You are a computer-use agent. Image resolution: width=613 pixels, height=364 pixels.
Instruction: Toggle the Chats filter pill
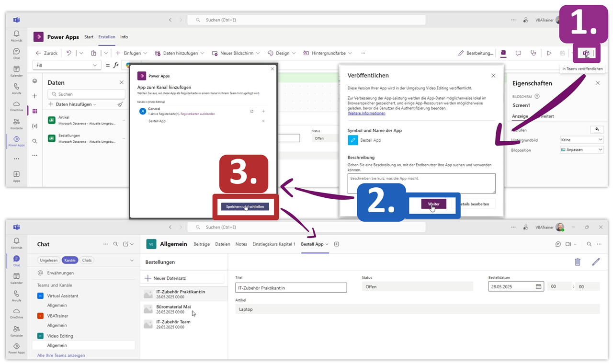tap(87, 260)
